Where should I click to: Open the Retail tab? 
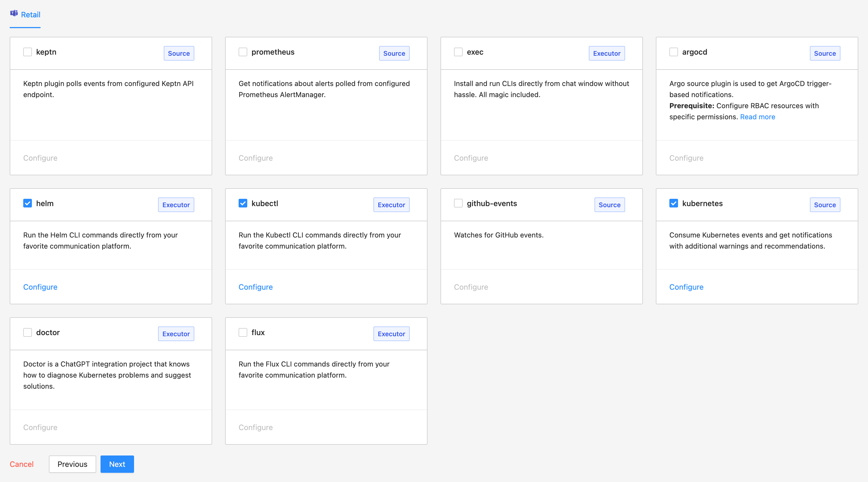coord(25,15)
